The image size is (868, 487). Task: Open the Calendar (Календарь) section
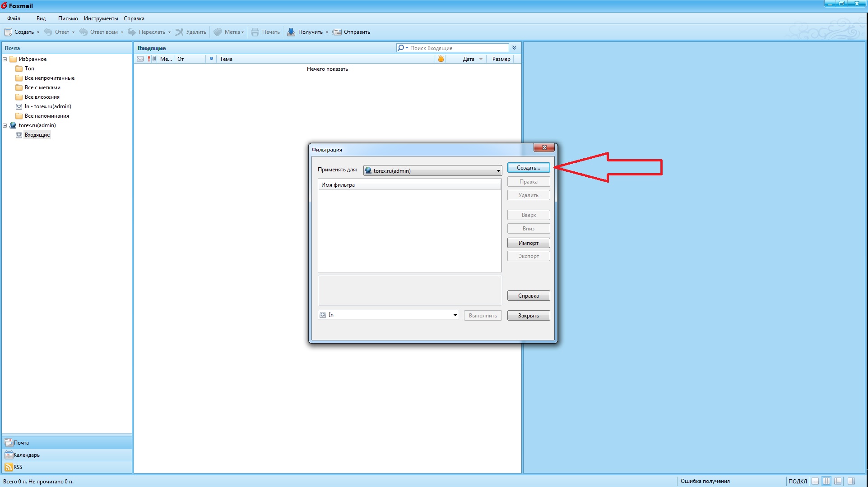coord(26,455)
